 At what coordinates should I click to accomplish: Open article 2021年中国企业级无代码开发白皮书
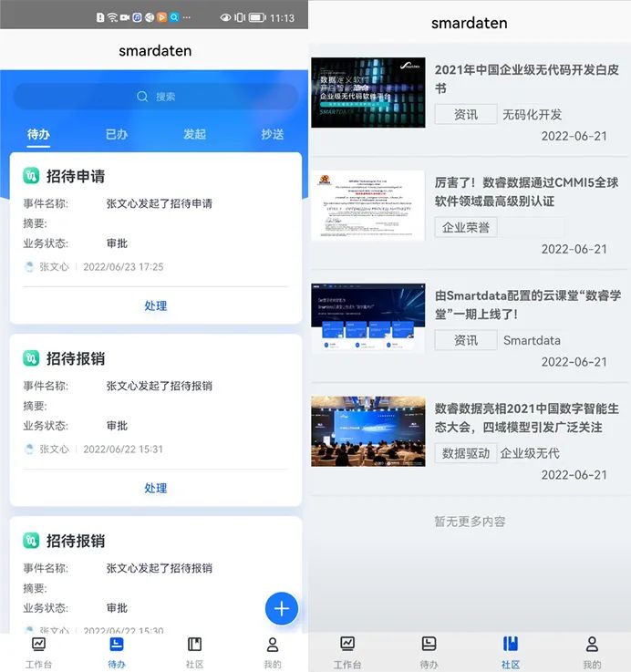pyautogui.click(x=527, y=78)
